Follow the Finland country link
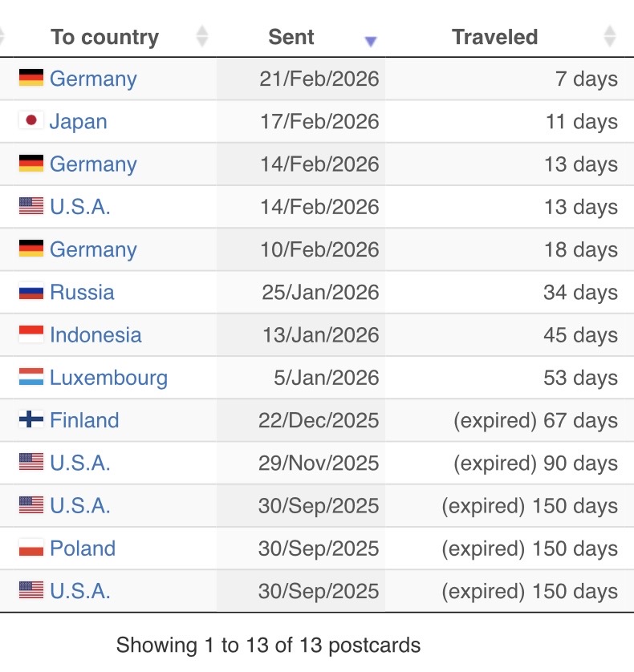This screenshot has height=672, width=634. click(84, 420)
